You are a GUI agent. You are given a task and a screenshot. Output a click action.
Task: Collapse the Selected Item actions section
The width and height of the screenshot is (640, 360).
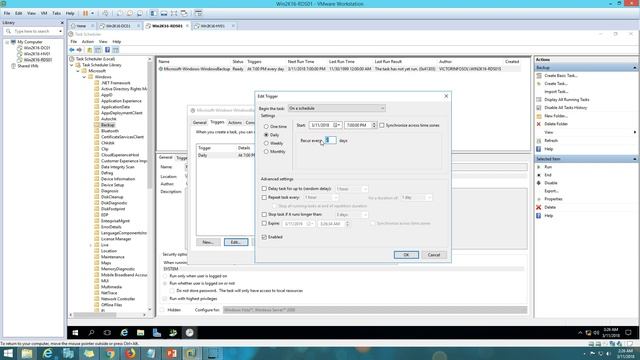pyautogui.click(x=635, y=159)
